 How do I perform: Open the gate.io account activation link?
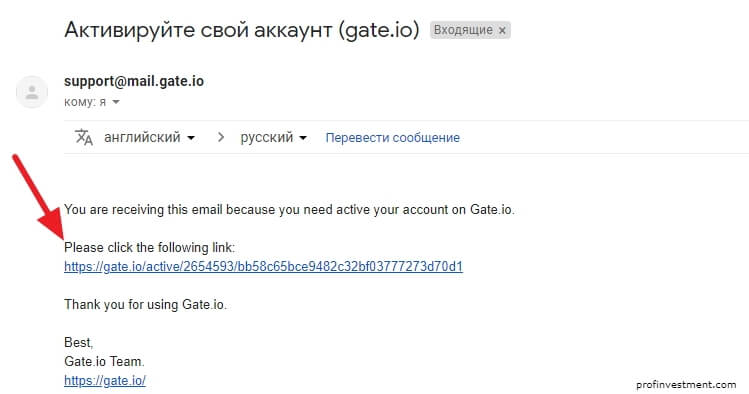click(x=264, y=266)
